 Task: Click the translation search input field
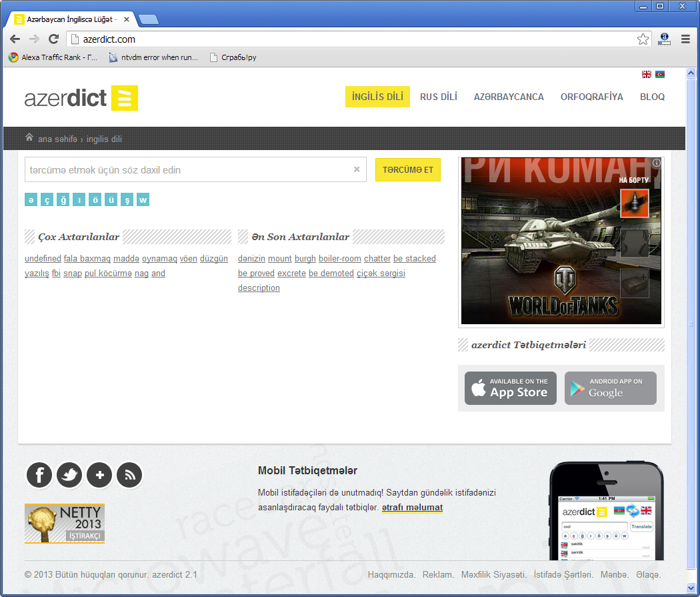[187, 170]
